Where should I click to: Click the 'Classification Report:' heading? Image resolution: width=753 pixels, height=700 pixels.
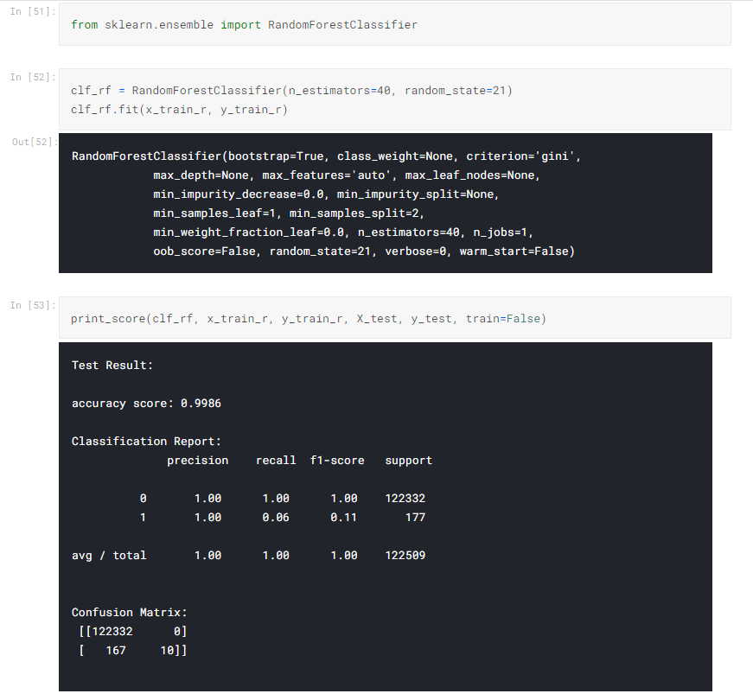[x=146, y=442]
